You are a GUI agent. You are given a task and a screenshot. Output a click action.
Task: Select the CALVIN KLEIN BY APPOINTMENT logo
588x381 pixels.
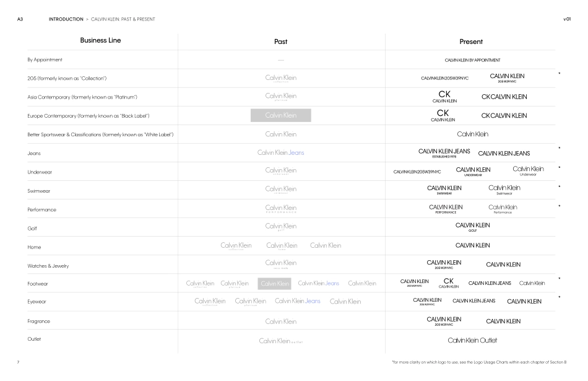(x=472, y=60)
